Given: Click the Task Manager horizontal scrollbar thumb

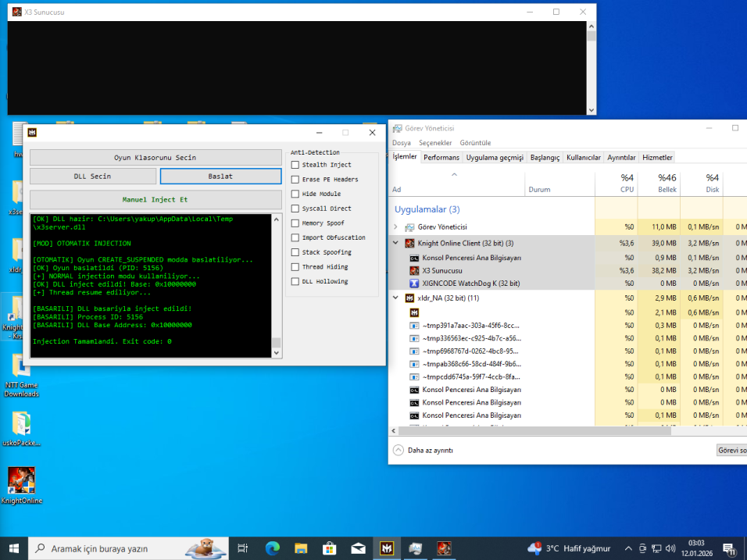Looking at the screenshot, I should [534, 431].
